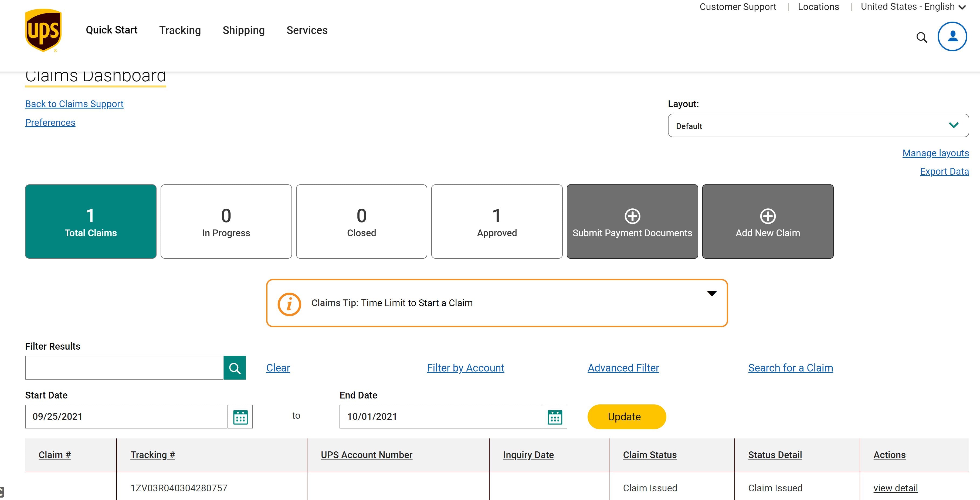Image resolution: width=980 pixels, height=500 pixels.
Task: Click into the Filter Results text field
Action: coord(124,368)
